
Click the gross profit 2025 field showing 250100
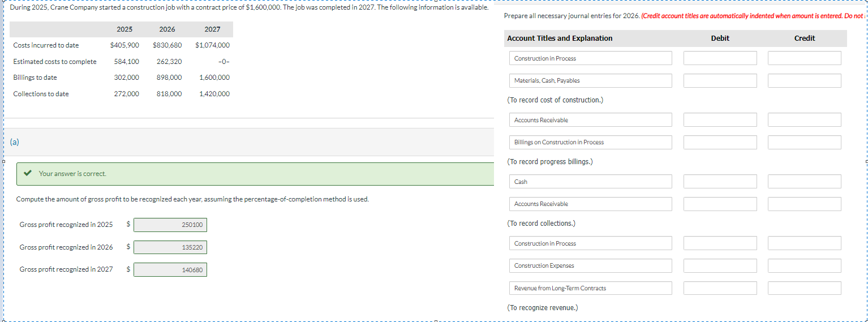click(170, 225)
